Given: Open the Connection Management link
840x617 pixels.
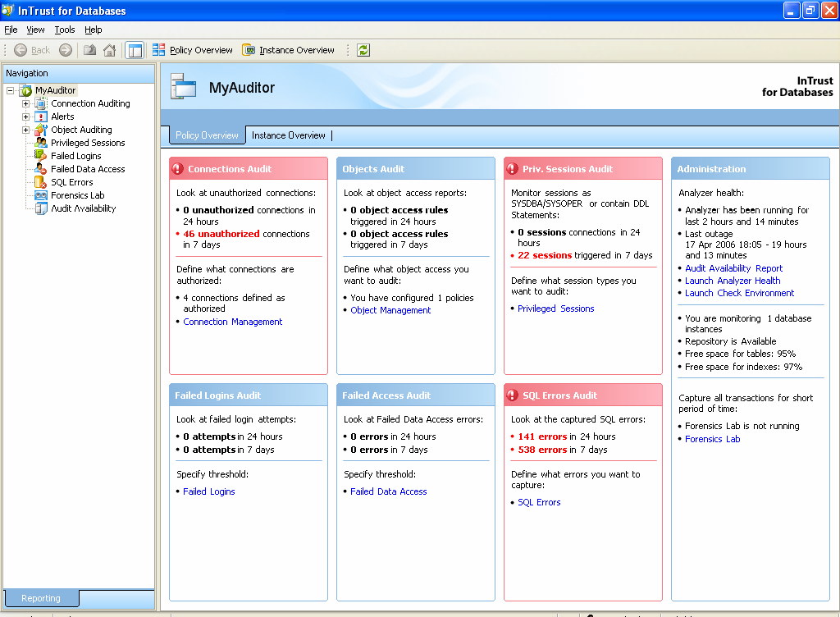Looking at the screenshot, I should point(232,322).
